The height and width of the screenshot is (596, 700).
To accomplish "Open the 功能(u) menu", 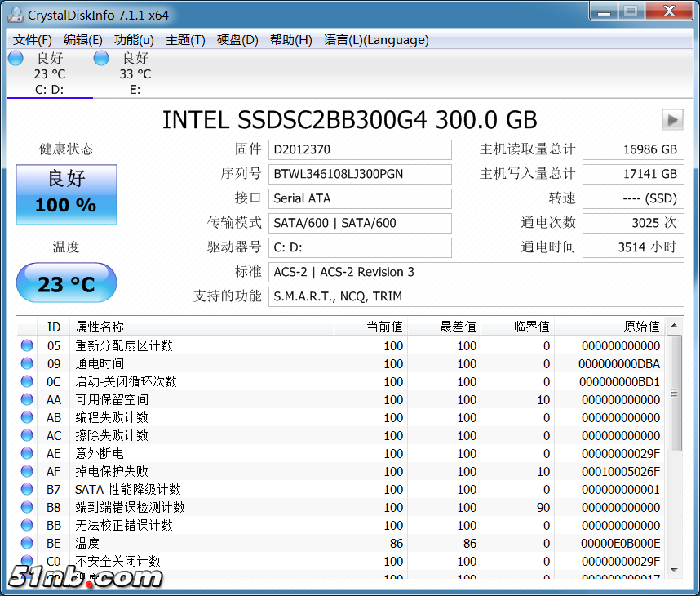I will coord(134,40).
